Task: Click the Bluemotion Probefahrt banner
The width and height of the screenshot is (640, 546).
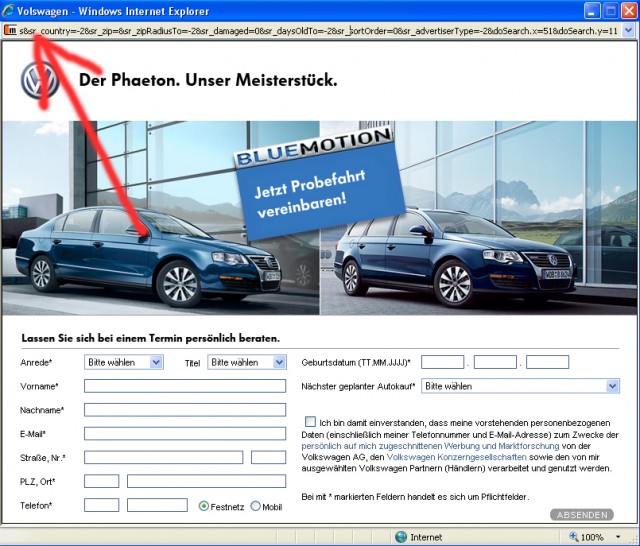Action: [x=318, y=184]
